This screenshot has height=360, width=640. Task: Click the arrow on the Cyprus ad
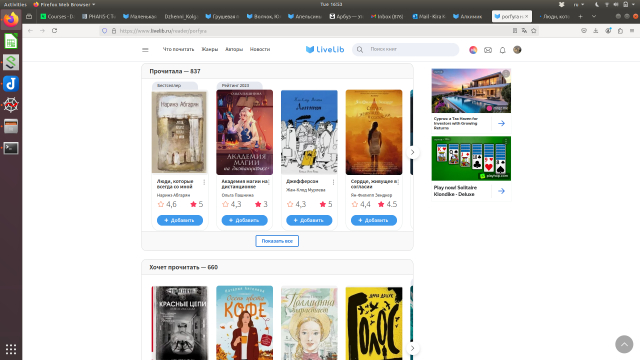tap(501, 123)
